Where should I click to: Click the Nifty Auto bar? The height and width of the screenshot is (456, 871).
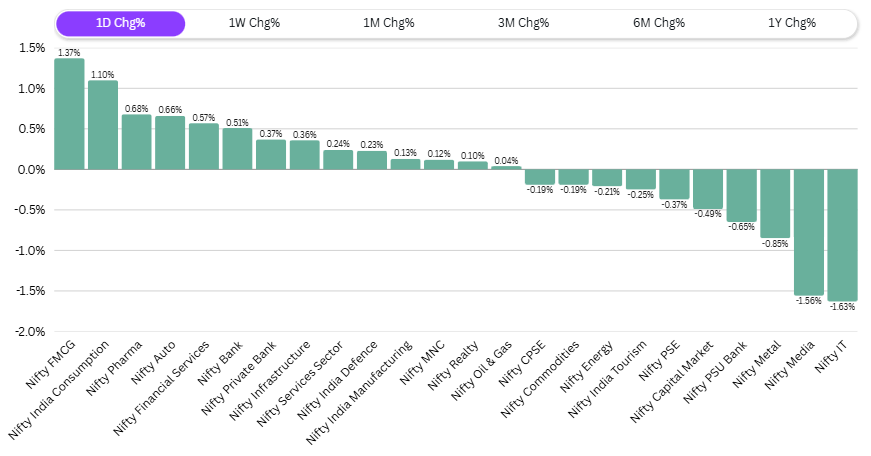(x=170, y=143)
